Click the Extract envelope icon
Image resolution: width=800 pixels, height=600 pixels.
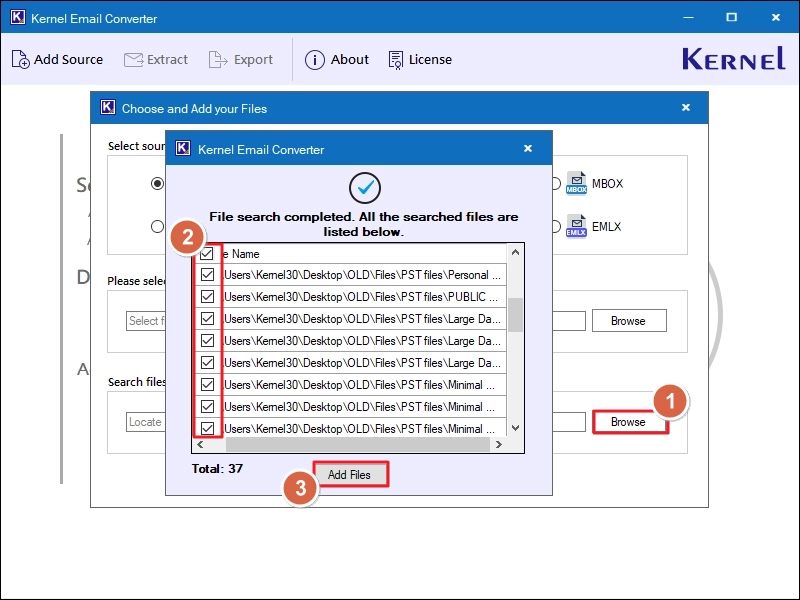click(x=133, y=60)
